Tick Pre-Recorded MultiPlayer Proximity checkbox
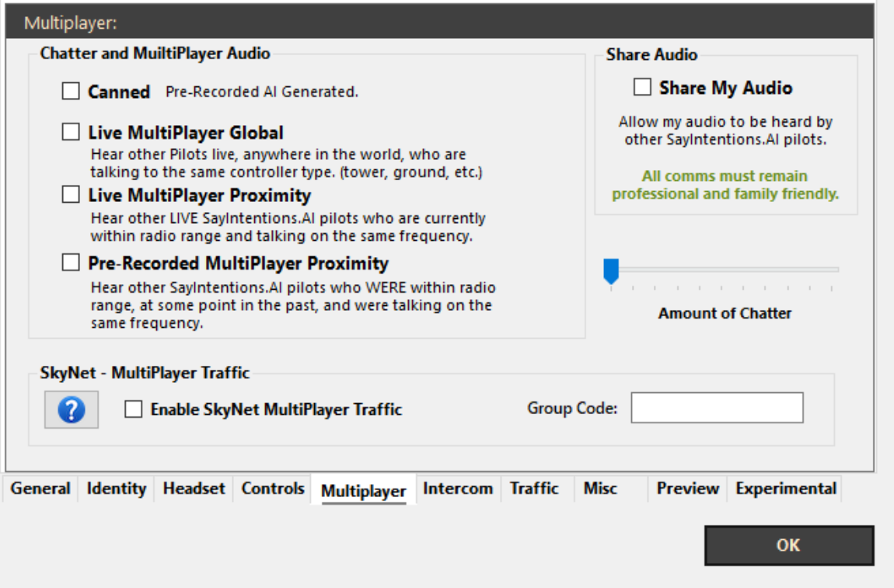Viewport: 894px width, 588px height. tap(71, 263)
